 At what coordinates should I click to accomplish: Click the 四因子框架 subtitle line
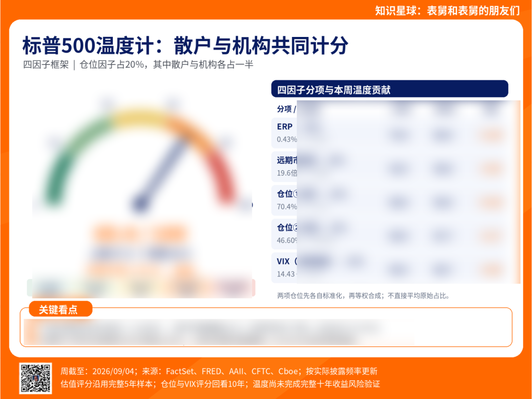pos(138,65)
